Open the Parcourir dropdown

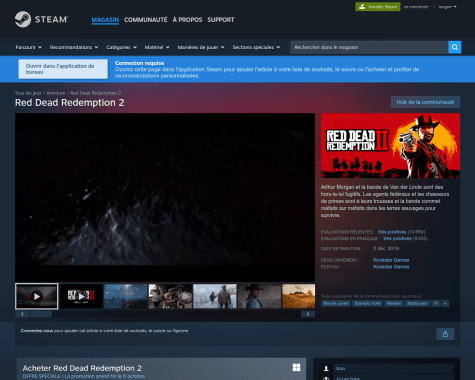tap(28, 47)
